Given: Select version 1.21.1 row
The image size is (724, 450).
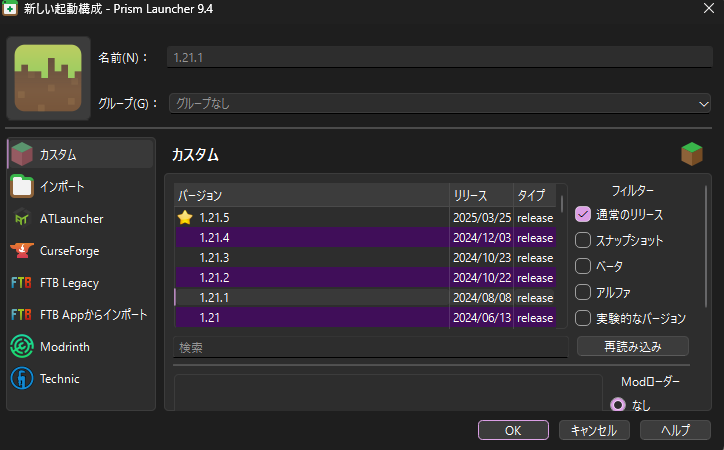Looking at the screenshot, I should [x=365, y=297].
